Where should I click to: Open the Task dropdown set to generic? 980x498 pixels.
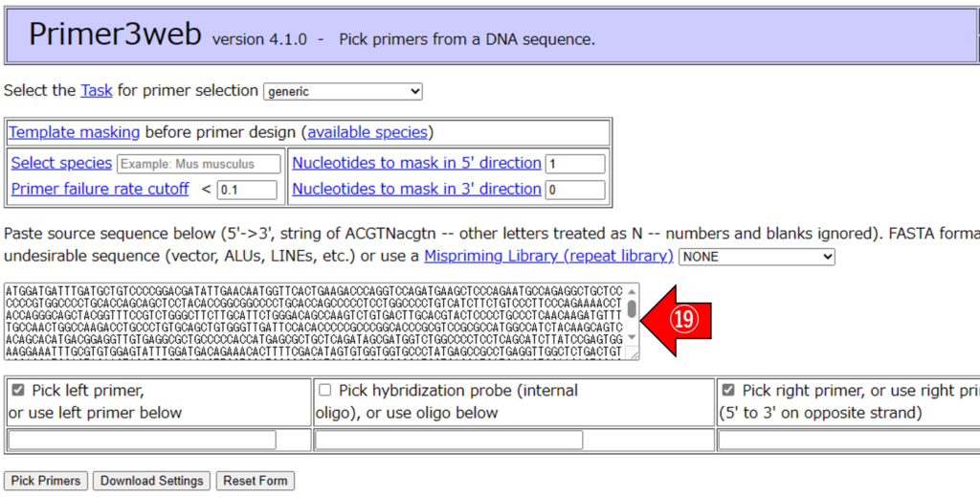(343, 91)
